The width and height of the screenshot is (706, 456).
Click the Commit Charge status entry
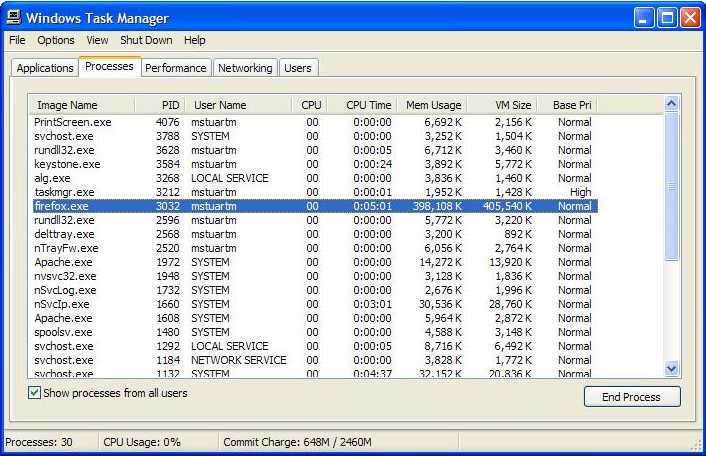pos(297,442)
